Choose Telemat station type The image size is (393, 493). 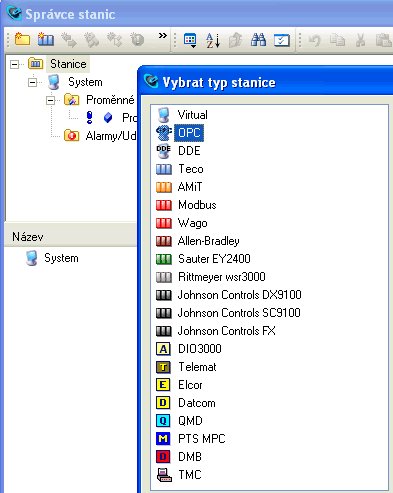pos(197,367)
